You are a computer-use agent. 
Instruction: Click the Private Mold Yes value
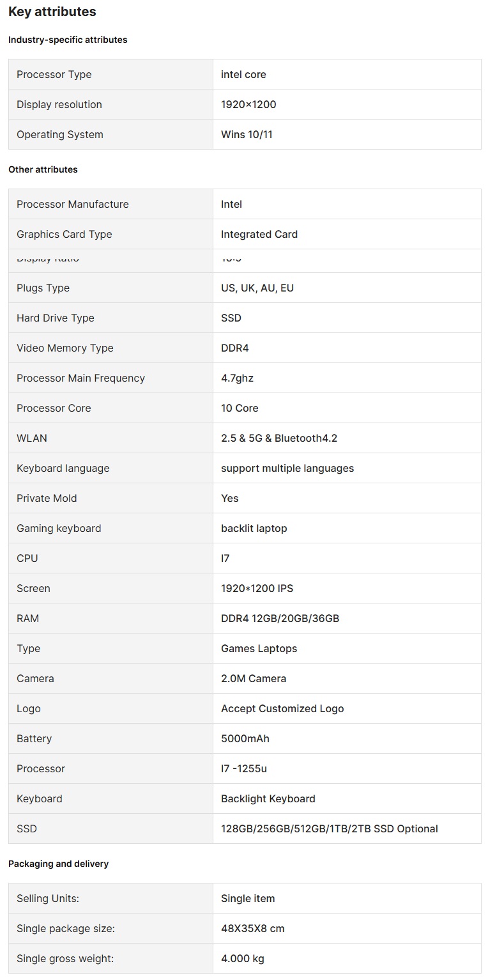coord(229,498)
